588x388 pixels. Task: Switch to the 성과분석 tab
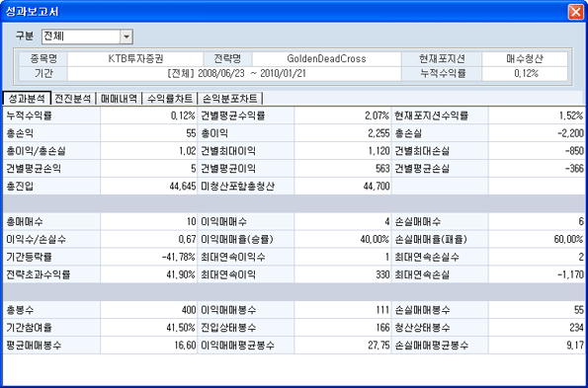(27, 99)
